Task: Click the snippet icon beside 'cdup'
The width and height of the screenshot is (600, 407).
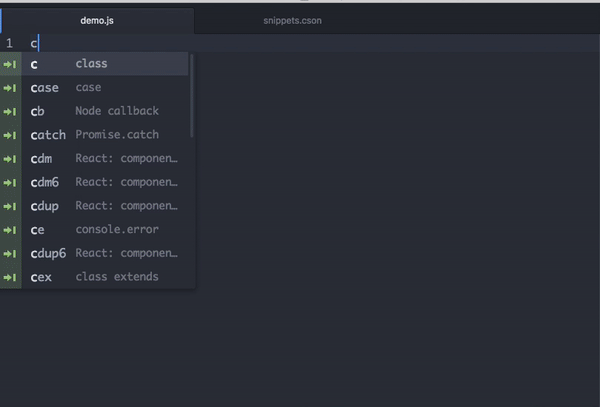Action: click(10, 207)
